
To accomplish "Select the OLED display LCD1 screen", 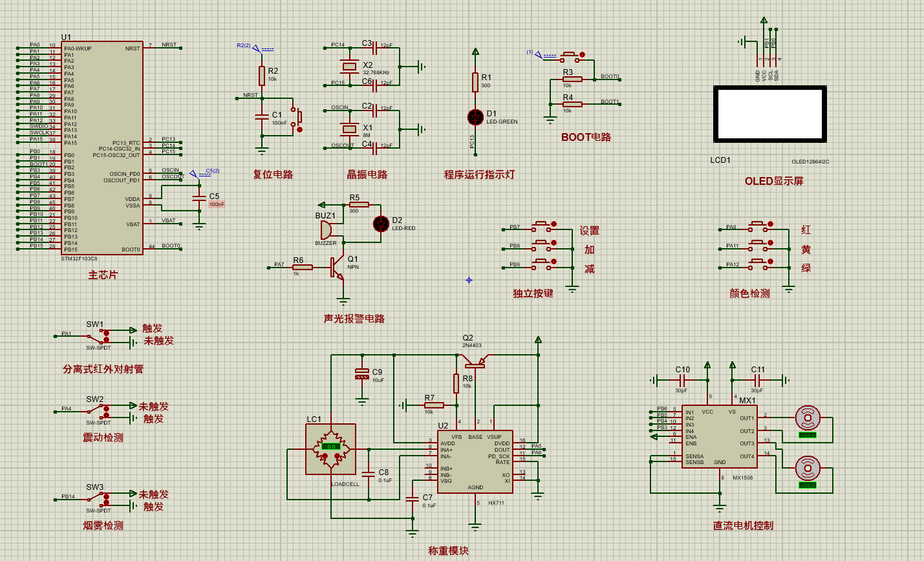I will click(x=770, y=114).
